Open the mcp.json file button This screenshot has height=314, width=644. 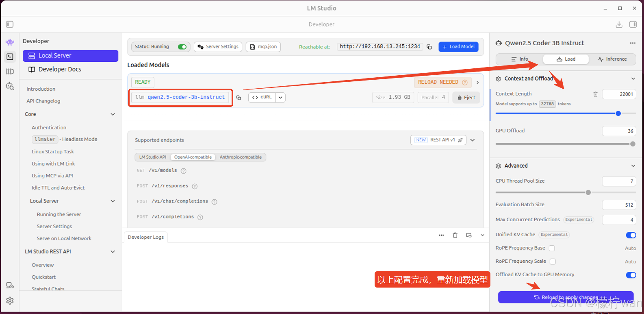click(263, 47)
